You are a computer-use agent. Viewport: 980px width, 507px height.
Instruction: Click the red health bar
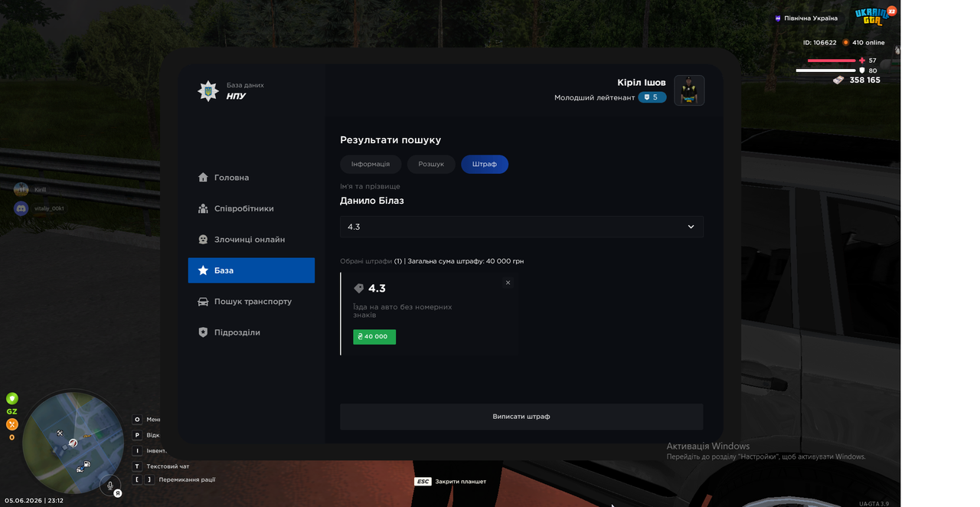point(831,61)
